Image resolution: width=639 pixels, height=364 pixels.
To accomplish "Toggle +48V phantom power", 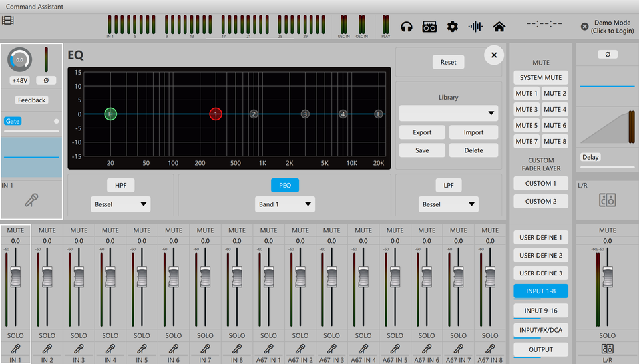I will pos(19,81).
